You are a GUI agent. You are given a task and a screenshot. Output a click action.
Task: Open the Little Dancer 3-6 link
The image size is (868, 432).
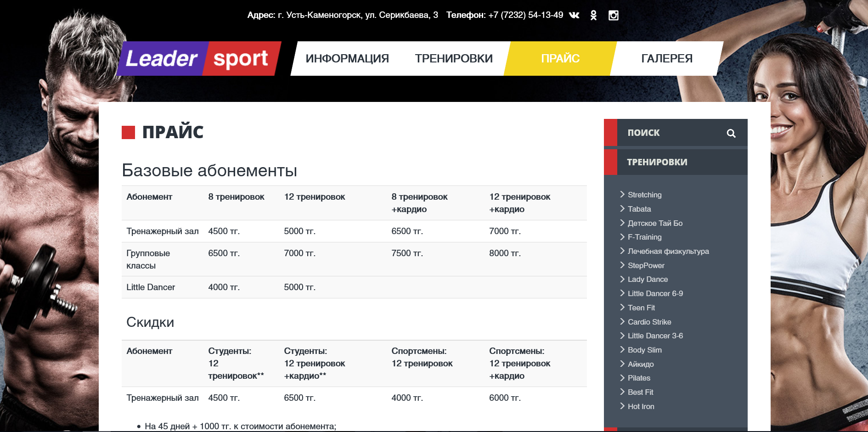tap(655, 336)
